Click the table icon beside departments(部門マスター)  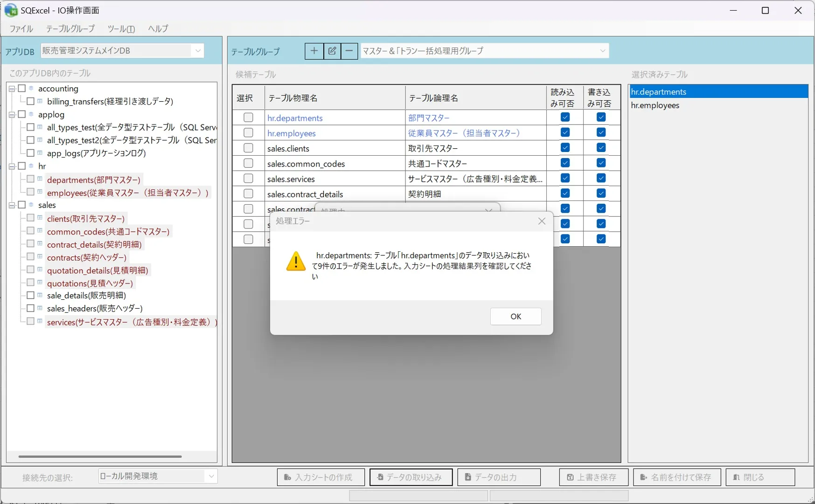40,179
